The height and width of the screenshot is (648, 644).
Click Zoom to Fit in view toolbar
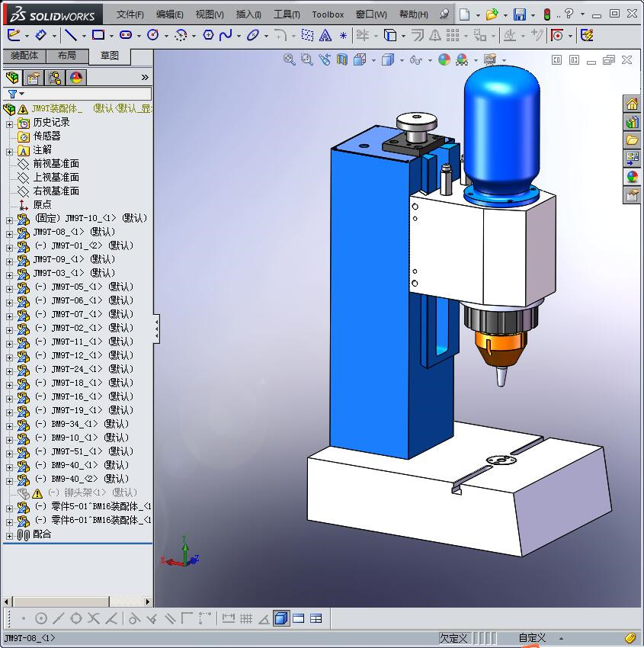[x=290, y=60]
